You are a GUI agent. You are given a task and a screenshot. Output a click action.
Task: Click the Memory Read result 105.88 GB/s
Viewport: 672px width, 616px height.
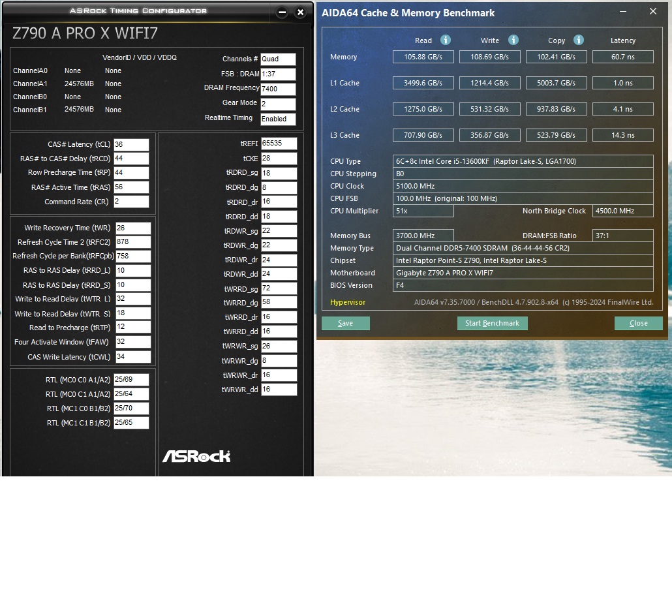pyautogui.click(x=423, y=57)
